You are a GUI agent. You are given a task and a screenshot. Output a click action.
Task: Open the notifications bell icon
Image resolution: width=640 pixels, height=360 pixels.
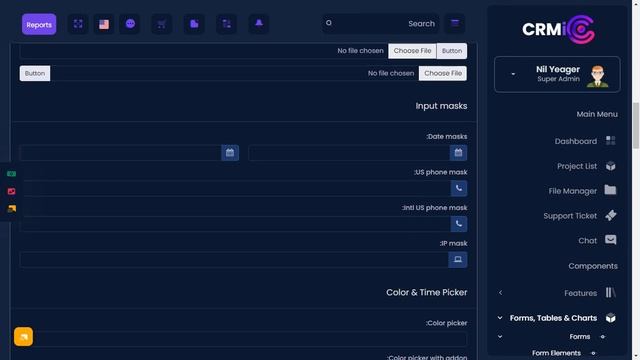(x=259, y=24)
